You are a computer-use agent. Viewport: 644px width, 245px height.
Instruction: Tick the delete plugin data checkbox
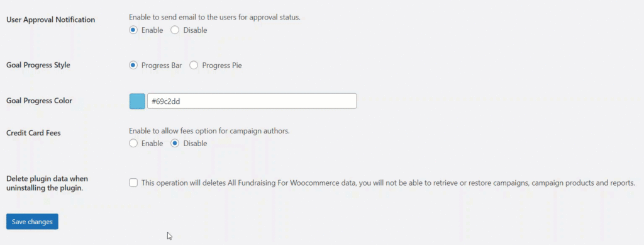click(x=133, y=183)
